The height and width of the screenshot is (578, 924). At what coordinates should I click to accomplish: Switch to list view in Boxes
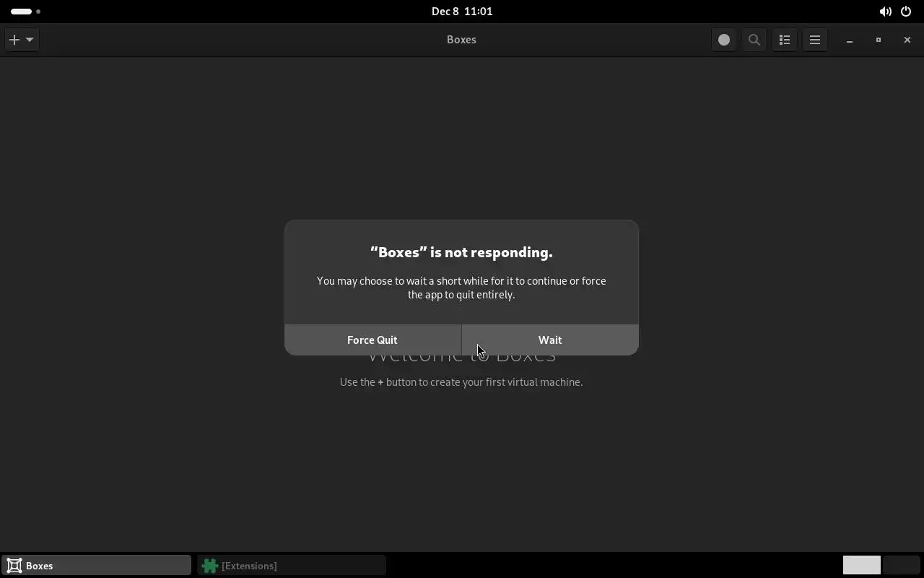tap(785, 40)
